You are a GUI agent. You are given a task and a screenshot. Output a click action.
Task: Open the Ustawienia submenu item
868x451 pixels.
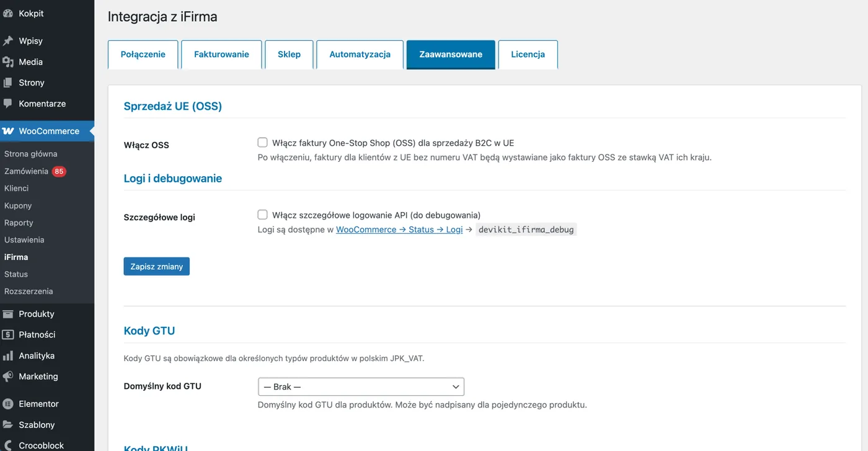point(24,239)
